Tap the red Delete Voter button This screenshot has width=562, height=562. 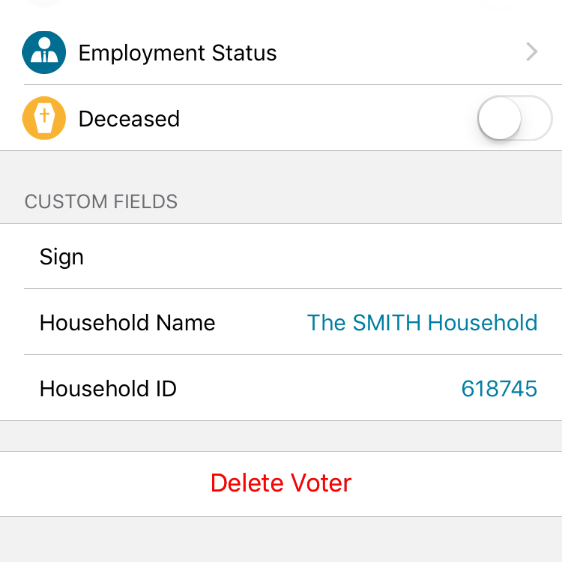point(281,484)
